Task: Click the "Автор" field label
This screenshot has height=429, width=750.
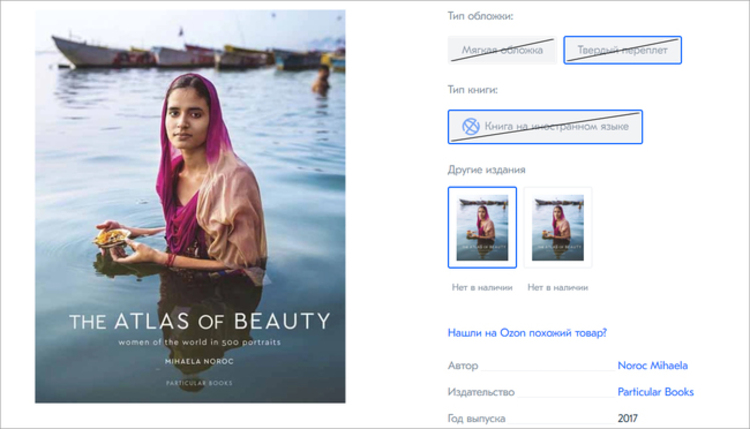Action: (x=464, y=366)
